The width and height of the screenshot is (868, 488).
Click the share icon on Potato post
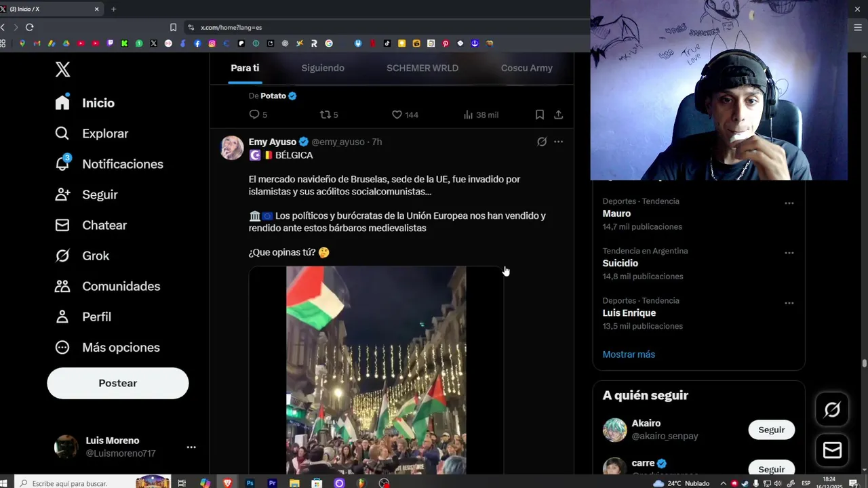559,115
